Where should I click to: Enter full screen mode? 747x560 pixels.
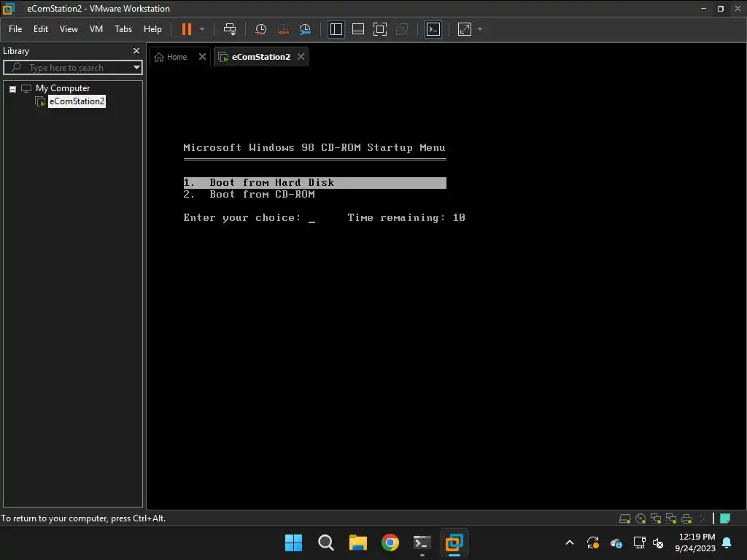point(379,29)
